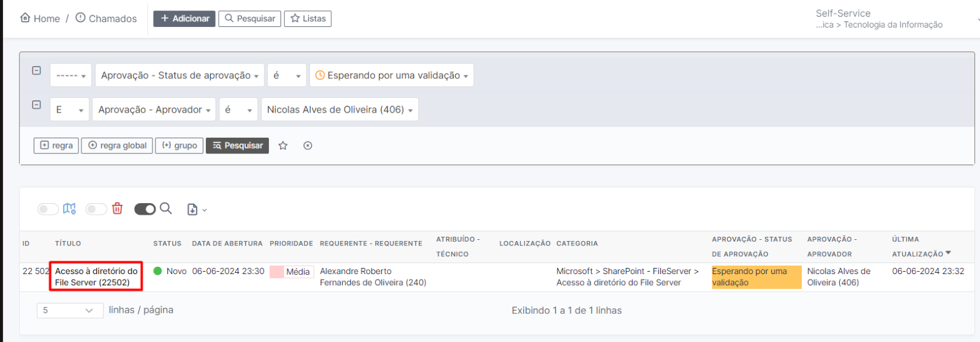The height and width of the screenshot is (342, 980).
Task: Open the rows per page dropdown
Action: pos(67,310)
